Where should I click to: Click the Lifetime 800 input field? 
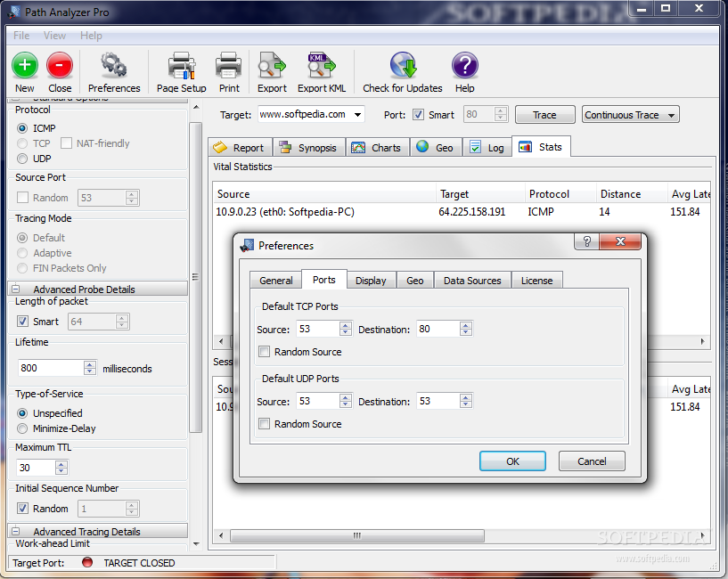tap(51, 368)
